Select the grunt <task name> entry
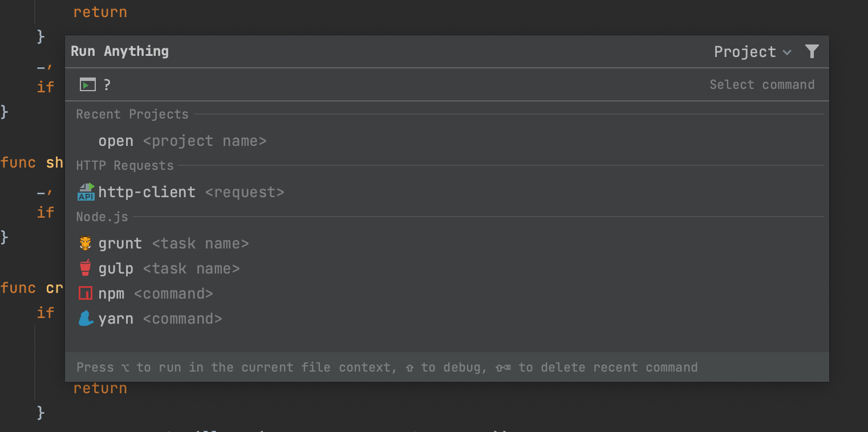 (x=173, y=243)
